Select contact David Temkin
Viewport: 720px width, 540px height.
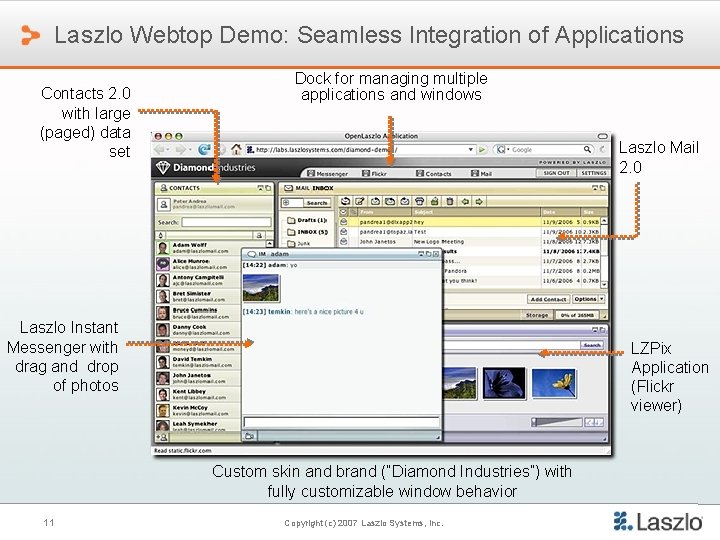(x=198, y=362)
